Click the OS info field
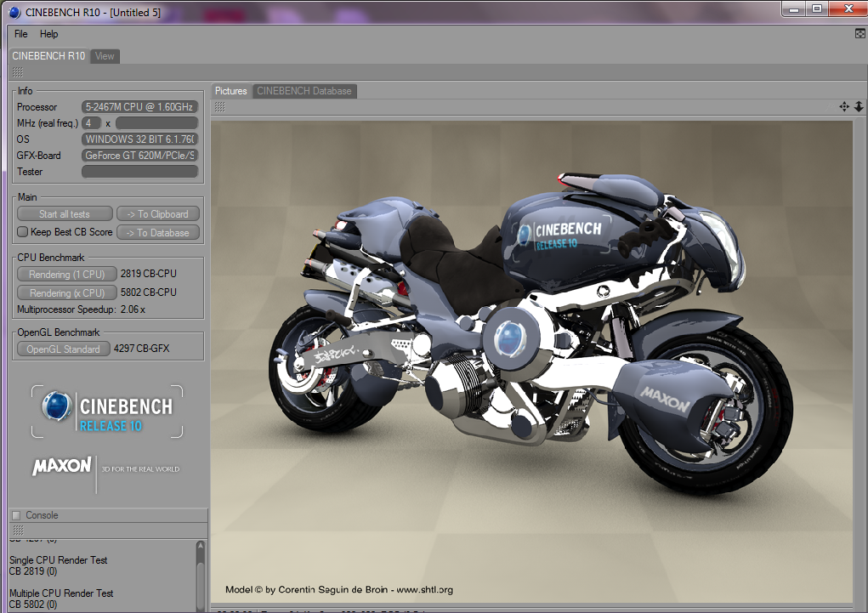The image size is (868, 613). click(x=139, y=139)
